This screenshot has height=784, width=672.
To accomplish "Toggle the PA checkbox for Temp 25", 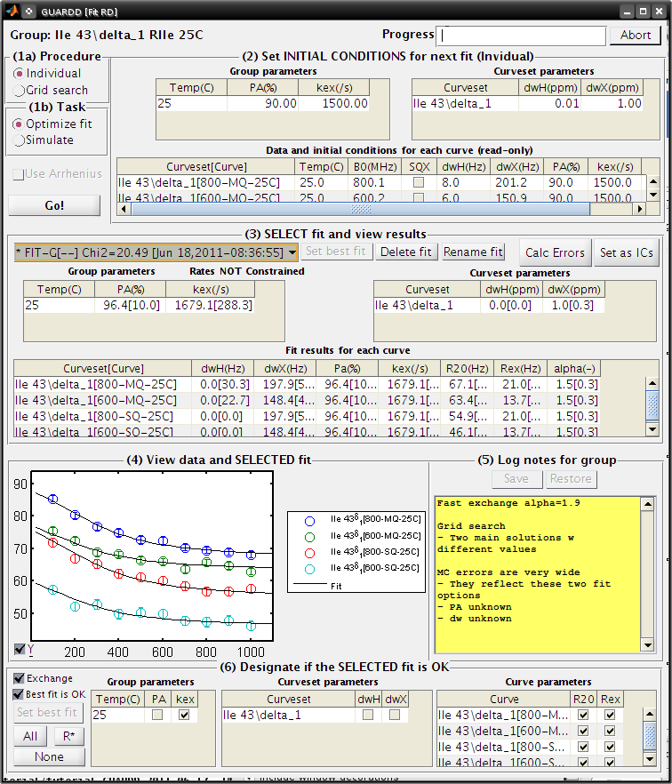I will coord(157,715).
